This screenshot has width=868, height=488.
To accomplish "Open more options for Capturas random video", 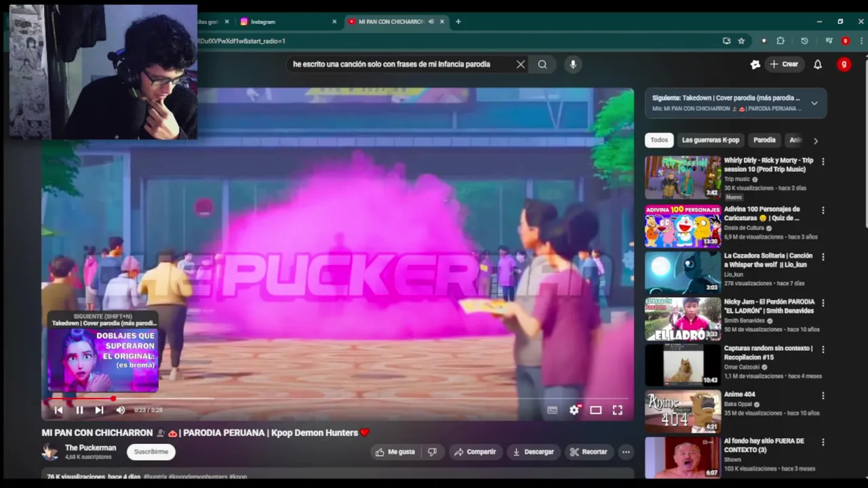I will [823, 349].
